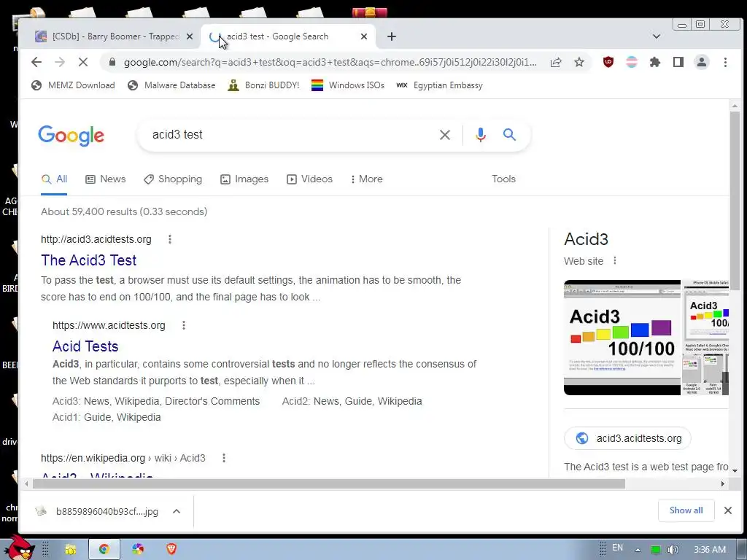The height and width of the screenshot is (560, 747).
Task: Select the Videos search filter
Action: (x=309, y=179)
